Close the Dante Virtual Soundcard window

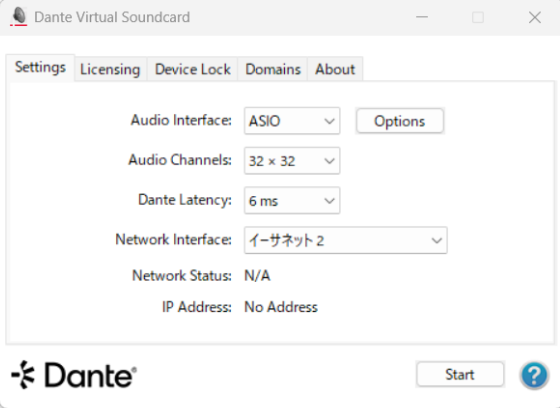point(535,17)
